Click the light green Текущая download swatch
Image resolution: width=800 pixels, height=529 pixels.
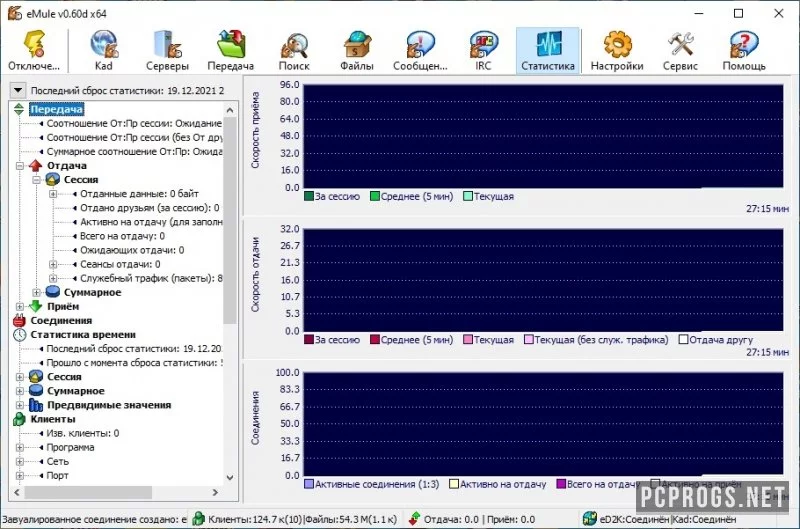(x=467, y=196)
